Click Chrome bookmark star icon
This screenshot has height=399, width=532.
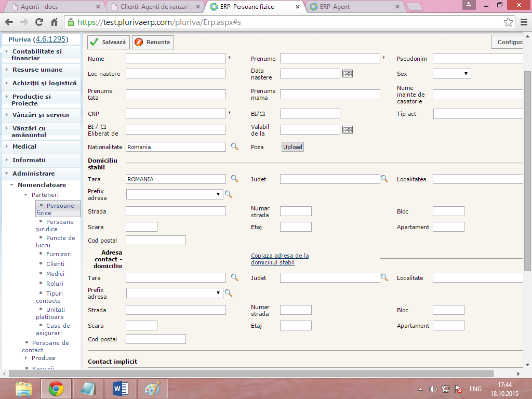[x=508, y=22]
